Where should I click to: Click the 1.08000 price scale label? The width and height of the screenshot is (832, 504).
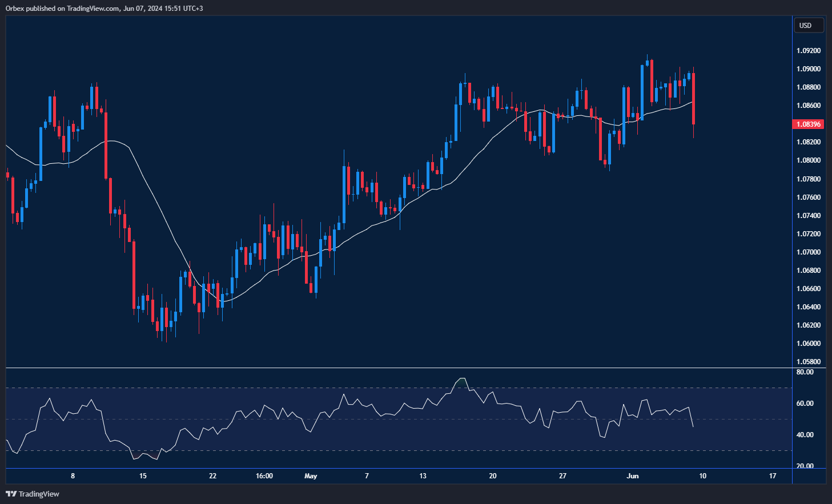pyautogui.click(x=809, y=160)
